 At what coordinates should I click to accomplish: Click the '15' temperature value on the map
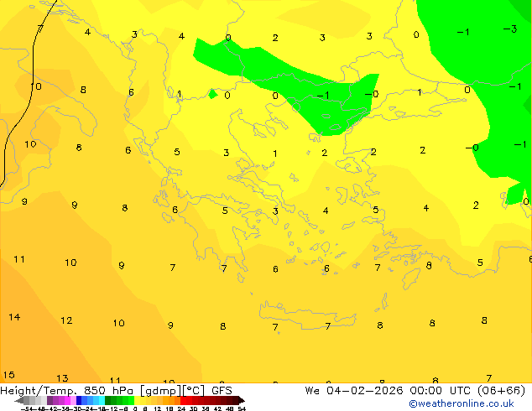point(9,375)
